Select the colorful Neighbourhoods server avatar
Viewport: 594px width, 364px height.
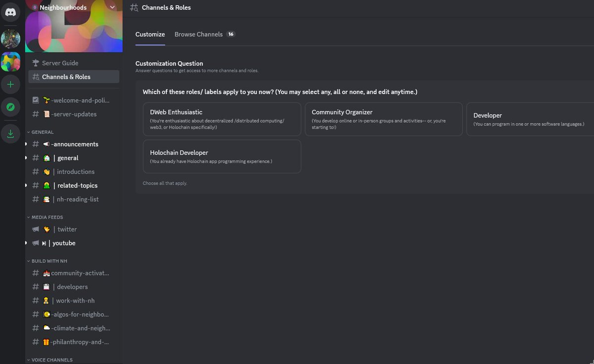[10, 62]
